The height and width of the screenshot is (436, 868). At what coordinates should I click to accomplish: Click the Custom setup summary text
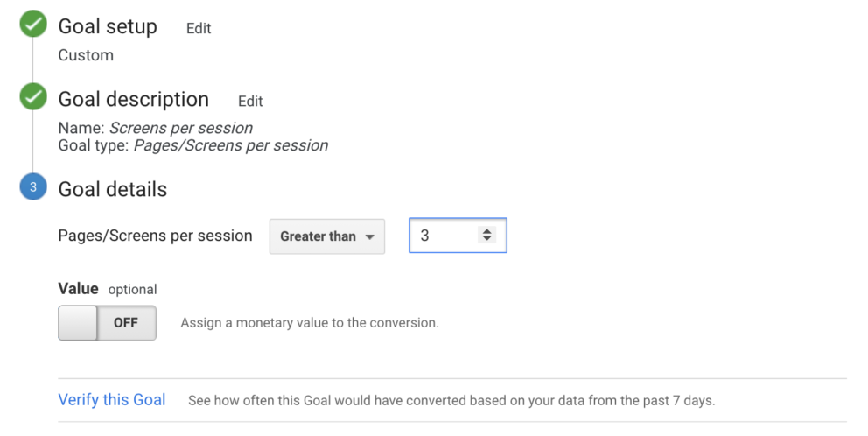[86, 55]
